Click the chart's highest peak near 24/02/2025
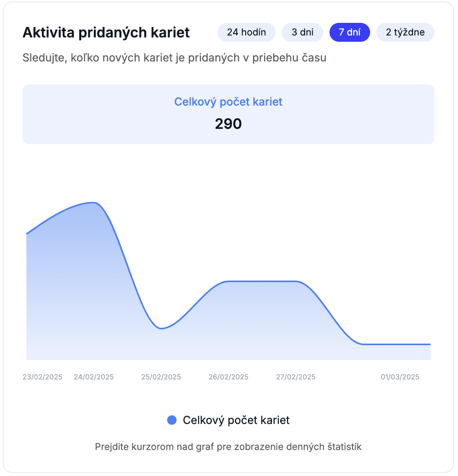This screenshot has height=476, width=458. point(94,203)
